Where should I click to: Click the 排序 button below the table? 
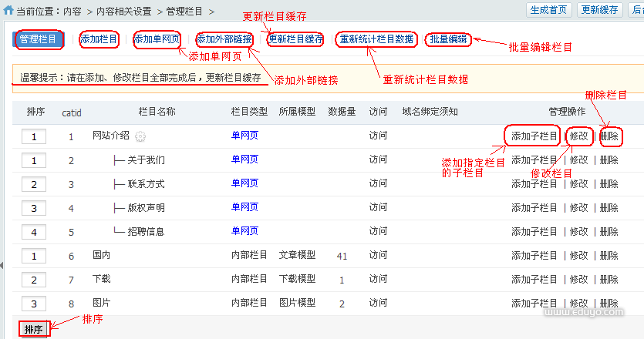tap(33, 330)
